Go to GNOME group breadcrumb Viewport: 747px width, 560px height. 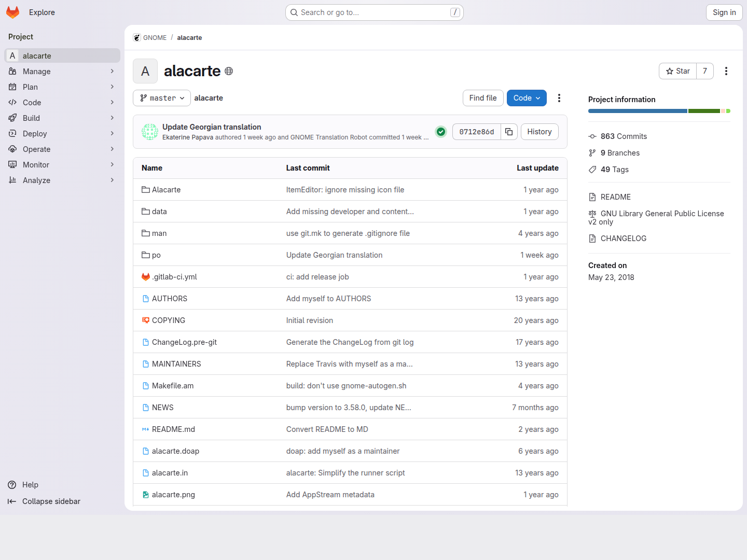[x=155, y=38]
